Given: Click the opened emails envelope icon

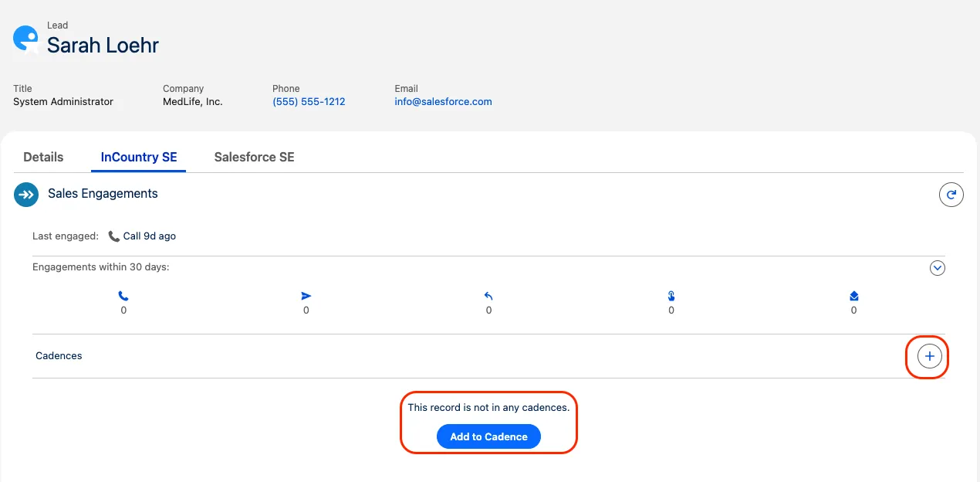Looking at the screenshot, I should pyautogui.click(x=853, y=296).
